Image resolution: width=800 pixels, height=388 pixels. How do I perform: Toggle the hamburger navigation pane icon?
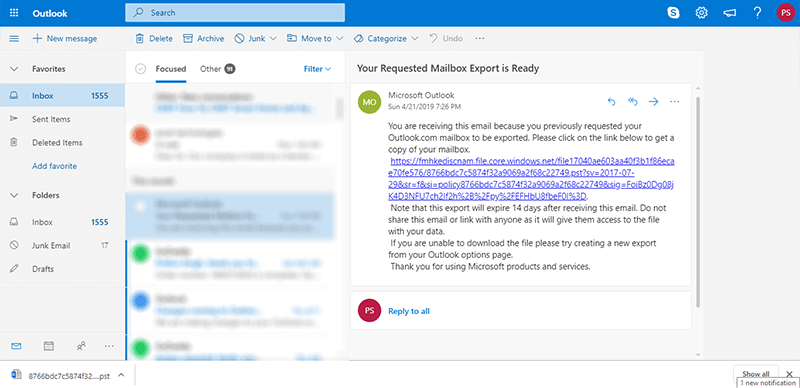(14, 39)
